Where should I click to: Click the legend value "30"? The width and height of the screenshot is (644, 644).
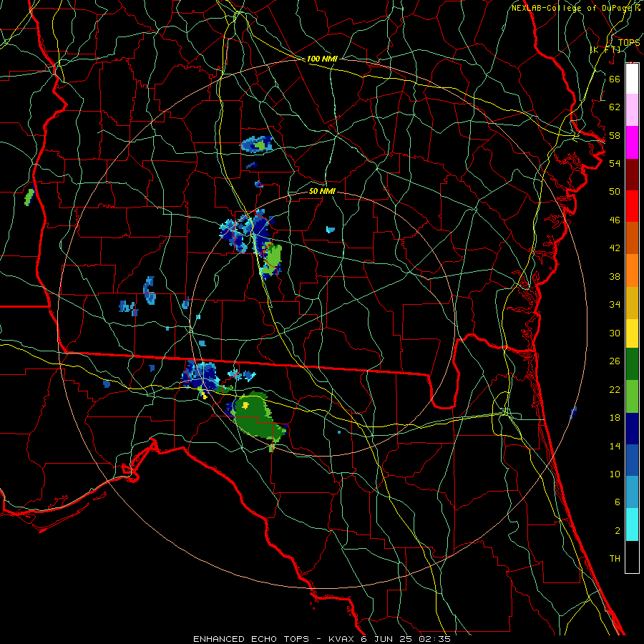tap(615, 333)
